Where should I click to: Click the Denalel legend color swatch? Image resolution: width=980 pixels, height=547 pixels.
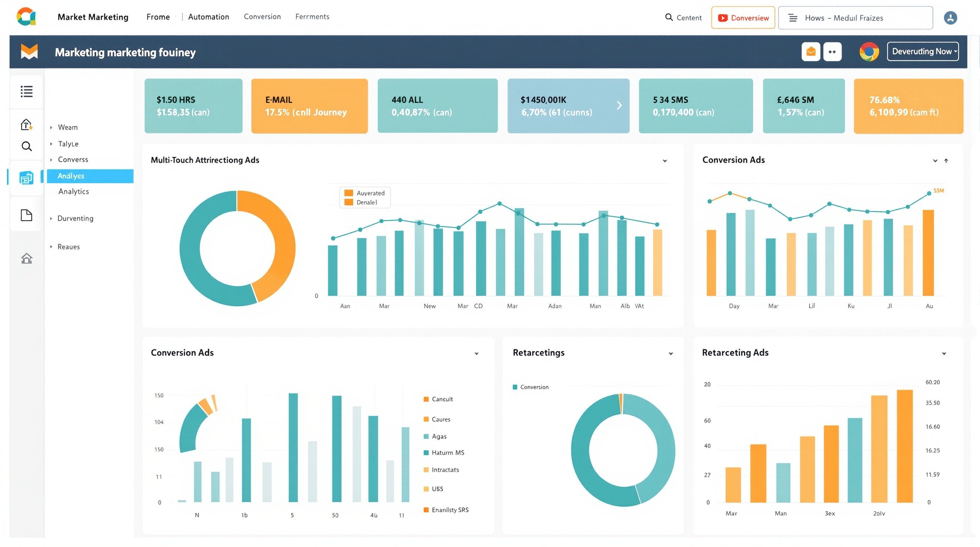[349, 202]
